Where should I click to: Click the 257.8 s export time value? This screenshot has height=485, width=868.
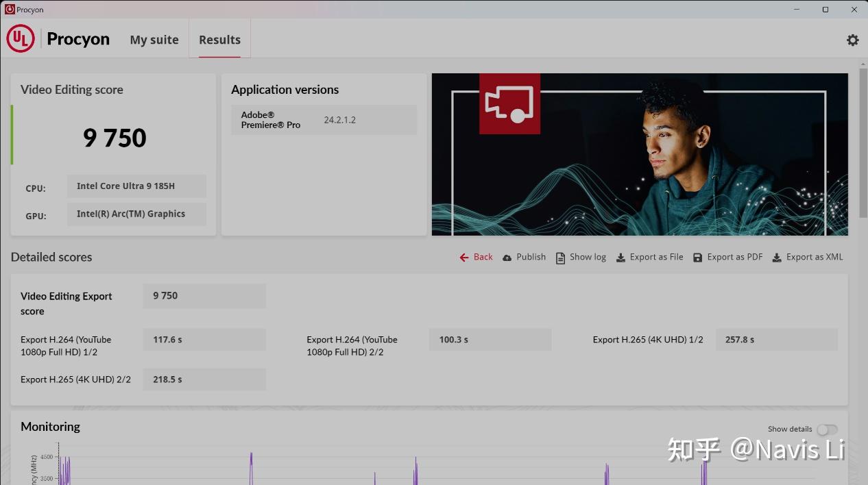777,340
